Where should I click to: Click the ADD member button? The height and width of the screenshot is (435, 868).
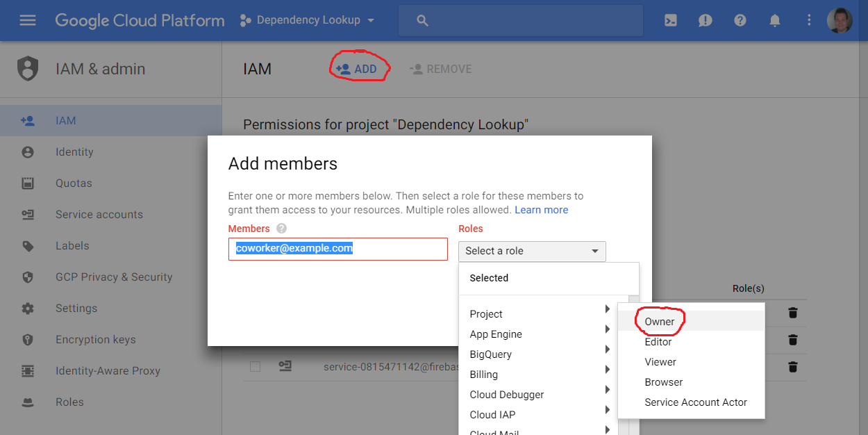(x=356, y=69)
